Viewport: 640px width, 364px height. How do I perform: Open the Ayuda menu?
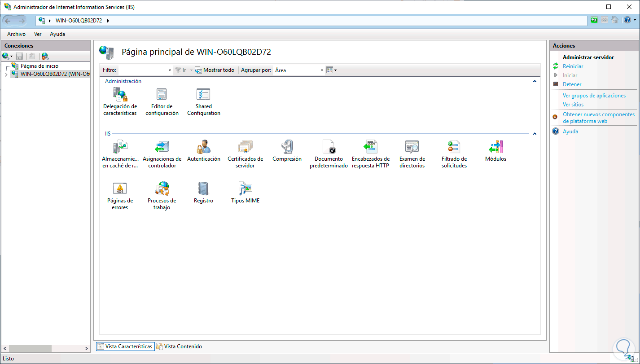(57, 34)
